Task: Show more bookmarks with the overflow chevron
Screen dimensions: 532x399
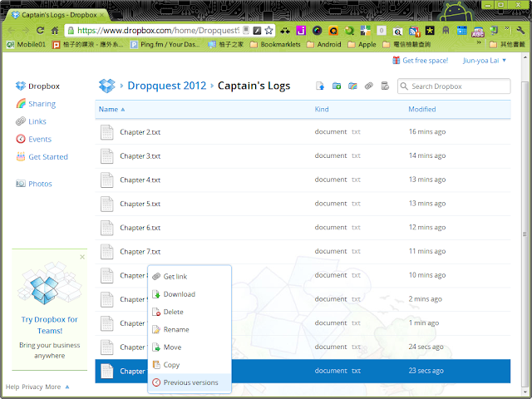Action: 479,42
